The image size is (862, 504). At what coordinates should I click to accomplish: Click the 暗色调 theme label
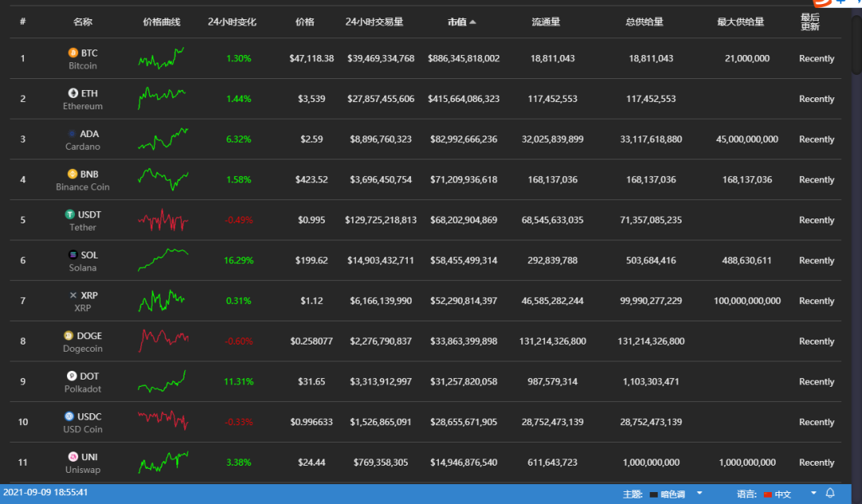coord(672,494)
